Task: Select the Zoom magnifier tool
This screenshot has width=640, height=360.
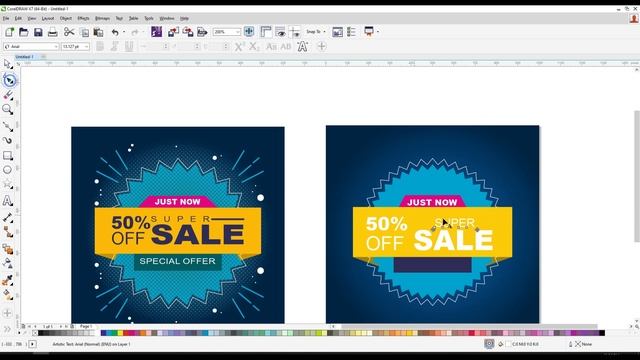Action: tap(7, 109)
